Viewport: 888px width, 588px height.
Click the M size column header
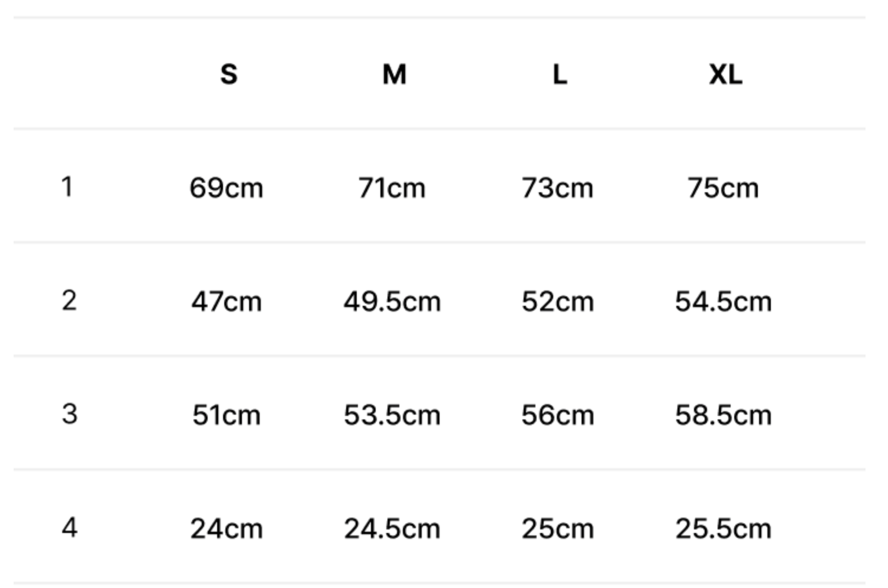pyautogui.click(x=394, y=75)
